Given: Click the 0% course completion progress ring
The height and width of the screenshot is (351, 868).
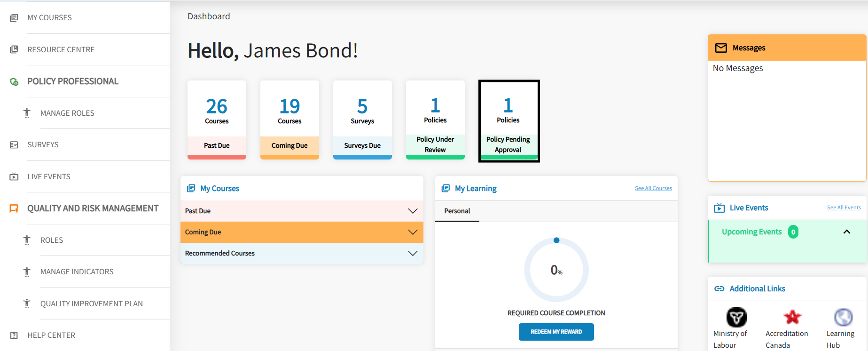Looking at the screenshot, I should pyautogui.click(x=556, y=270).
